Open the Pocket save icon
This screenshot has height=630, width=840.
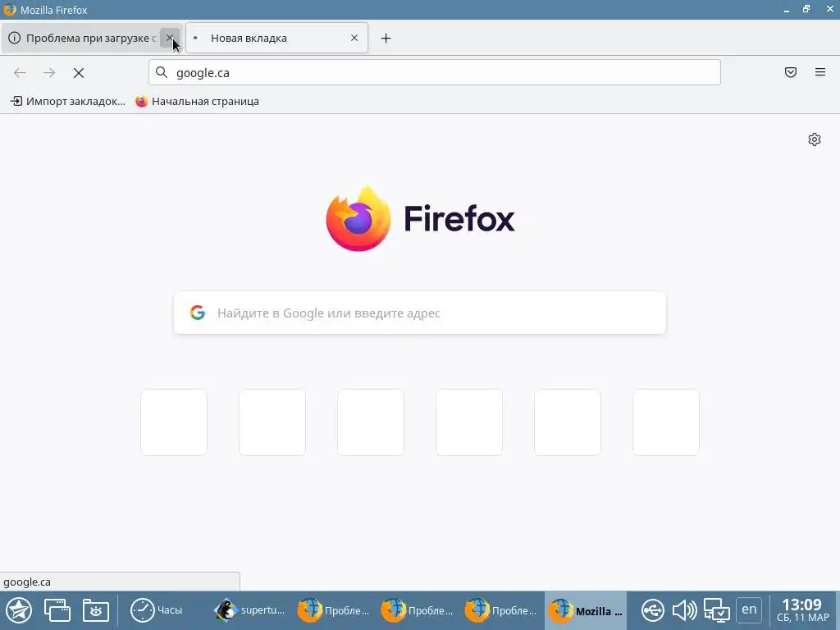tap(791, 72)
